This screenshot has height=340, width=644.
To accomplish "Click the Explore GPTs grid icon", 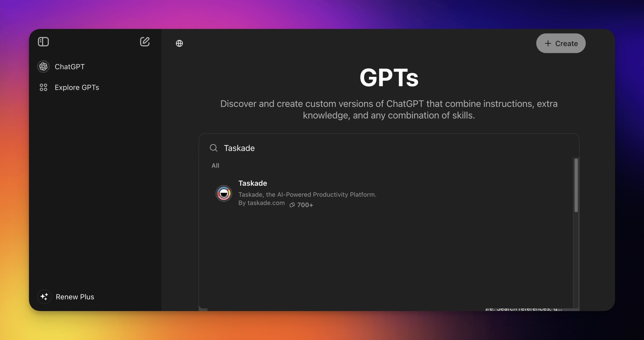I will [43, 87].
